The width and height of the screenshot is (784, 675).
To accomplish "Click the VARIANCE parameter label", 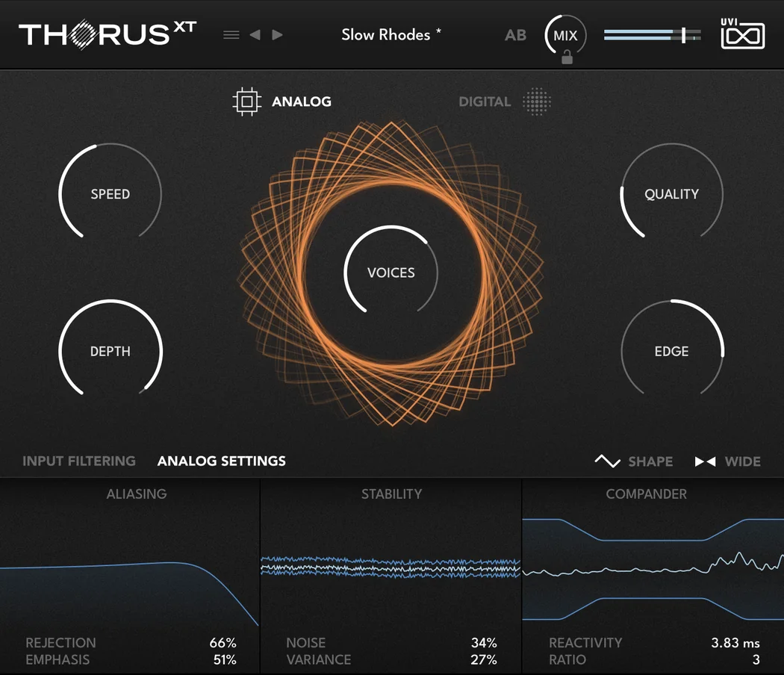I will (319, 659).
